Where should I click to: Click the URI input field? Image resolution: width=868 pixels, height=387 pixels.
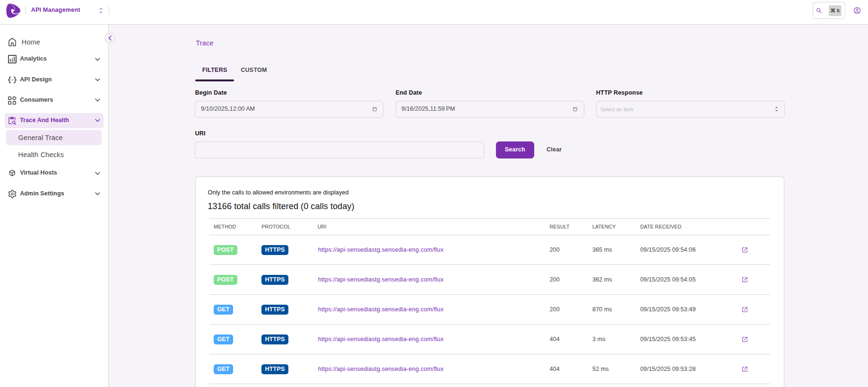(339, 150)
